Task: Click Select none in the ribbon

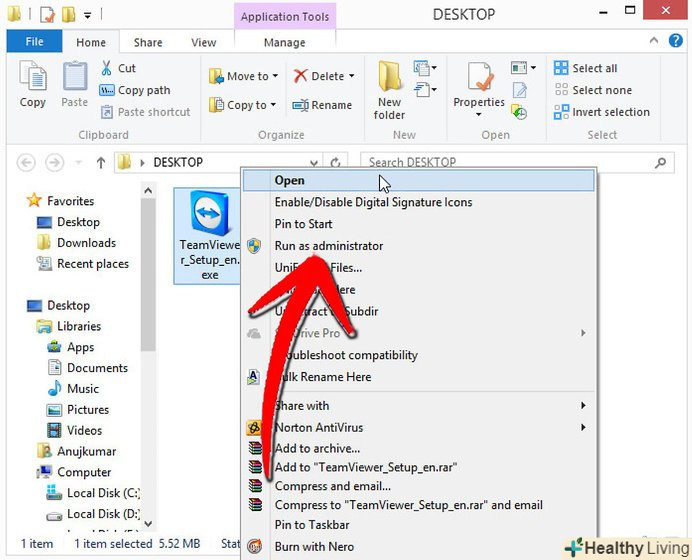Action: (594, 90)
